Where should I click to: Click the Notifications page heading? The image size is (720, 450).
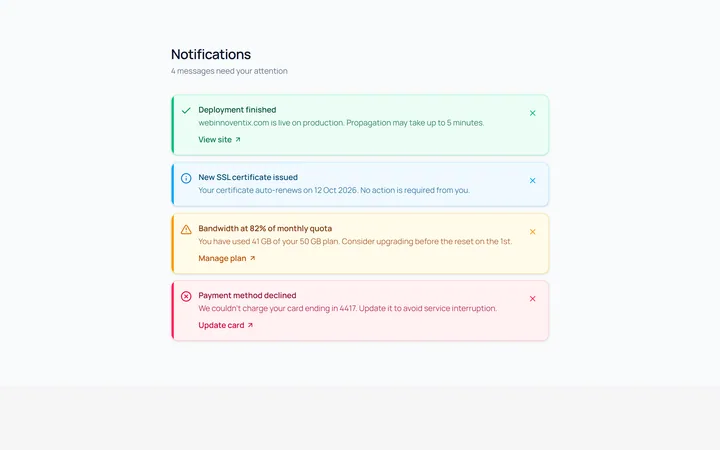(x=211, y=54)
